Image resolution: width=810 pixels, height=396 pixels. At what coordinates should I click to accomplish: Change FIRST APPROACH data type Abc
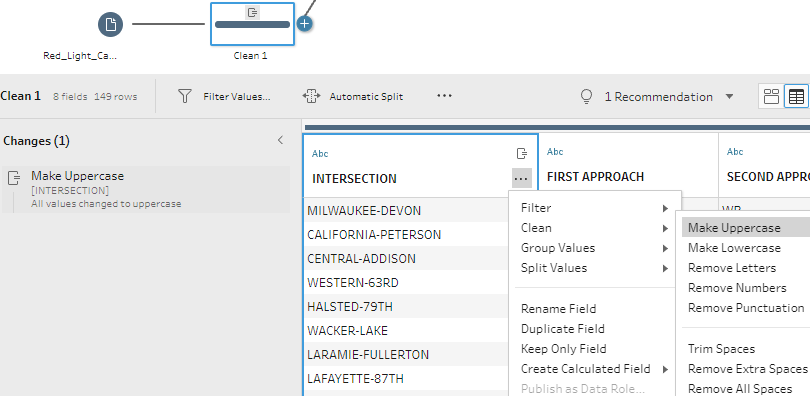click(x=555, y=152)
